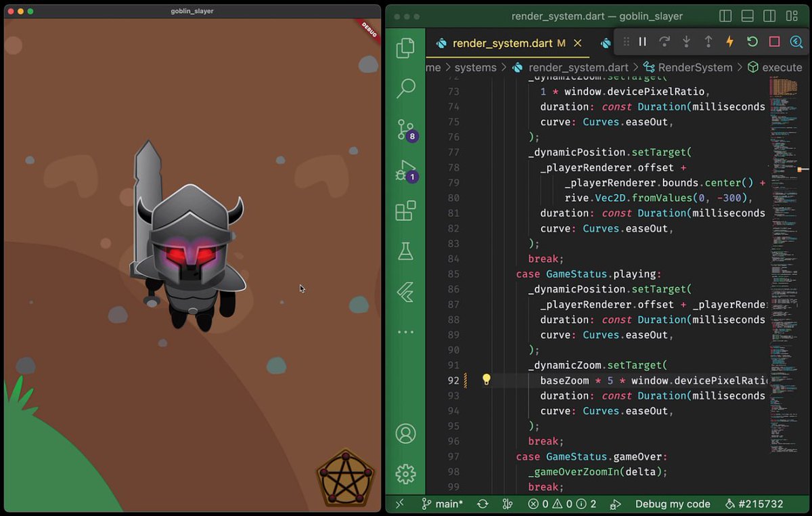
Task: Toggle the primary side bar layout
Action: click(725, 16)
